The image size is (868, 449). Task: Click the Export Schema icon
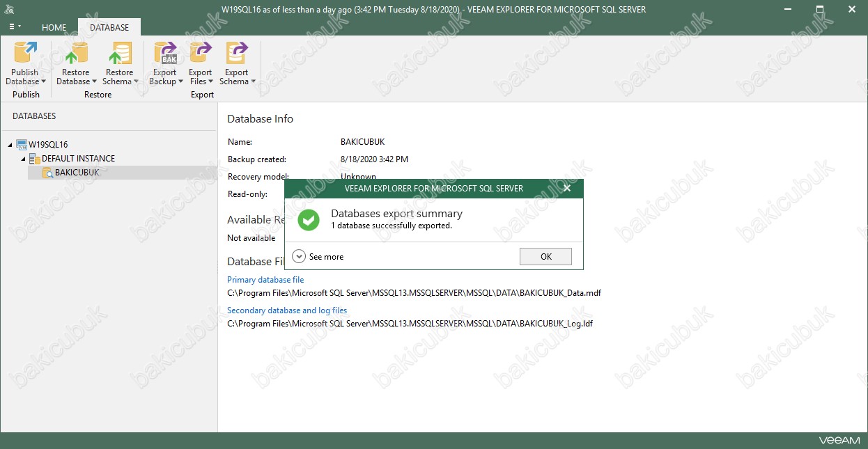(236, 54)
